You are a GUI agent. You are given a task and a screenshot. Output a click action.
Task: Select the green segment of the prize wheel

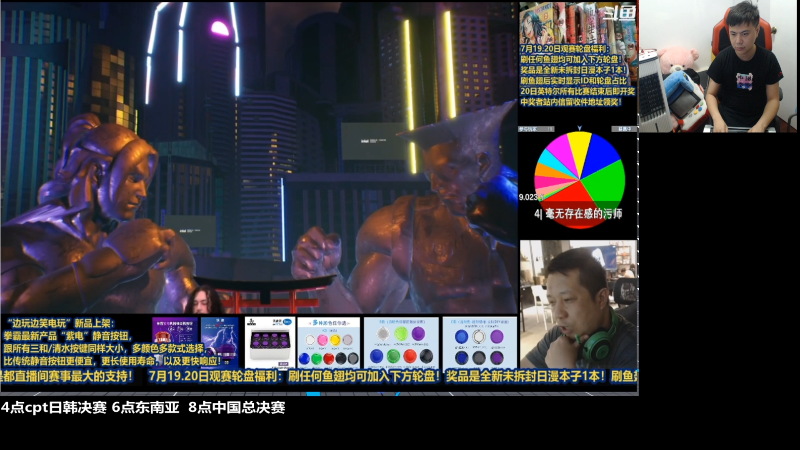(x=607, y=185)
